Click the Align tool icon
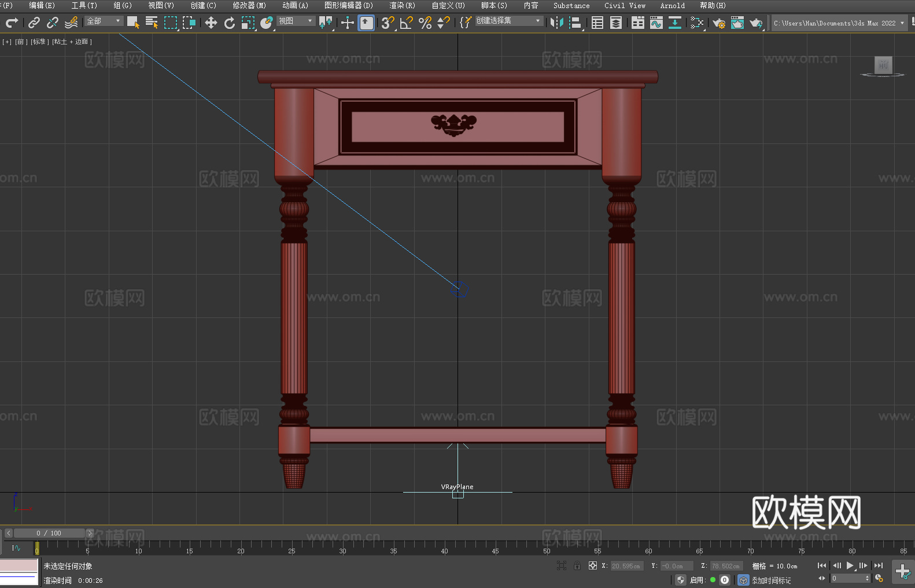Image resolution: width=915 pixels, height=588 pixels. click(x=575, y=23)
